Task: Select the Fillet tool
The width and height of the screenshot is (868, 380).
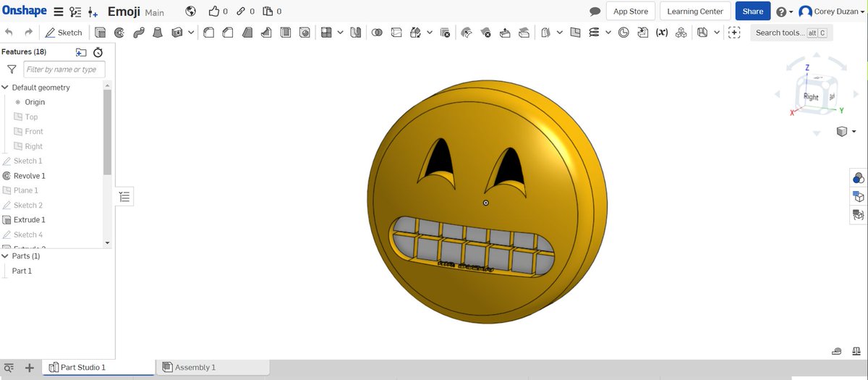Action: 208,33
